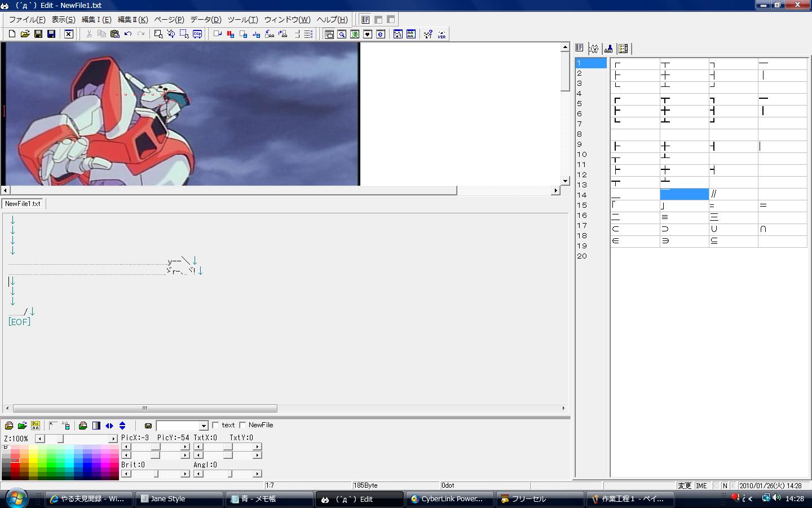This screenshot has width=812, height=508.
Task: Select the rectangle-with-cursor selection tool
Action: (158, 34)
